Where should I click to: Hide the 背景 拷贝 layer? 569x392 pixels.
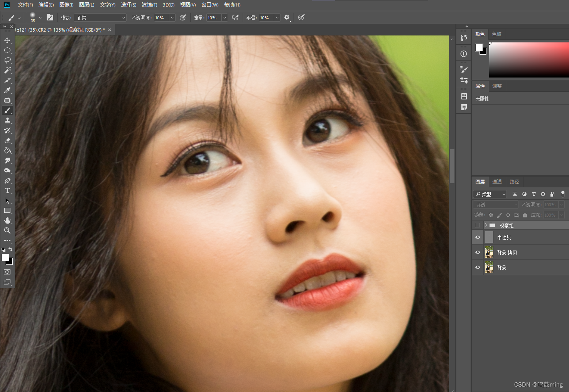click(478, 252)
